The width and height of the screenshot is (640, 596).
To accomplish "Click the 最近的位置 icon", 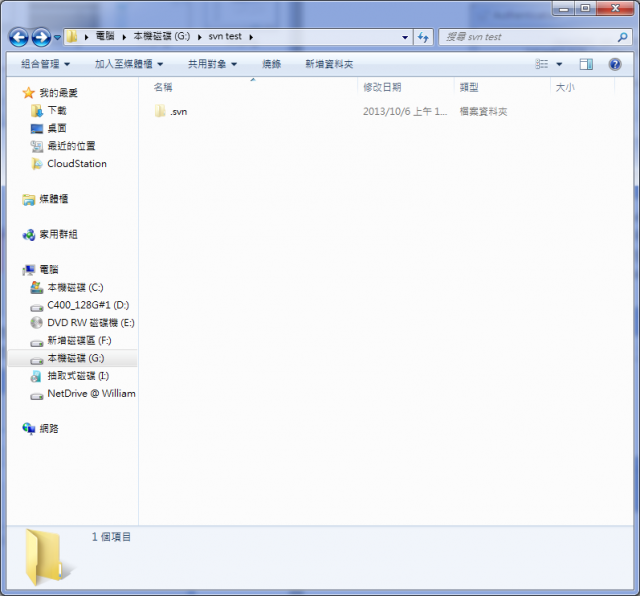I will pyautogui.click(x=37, y=146).
